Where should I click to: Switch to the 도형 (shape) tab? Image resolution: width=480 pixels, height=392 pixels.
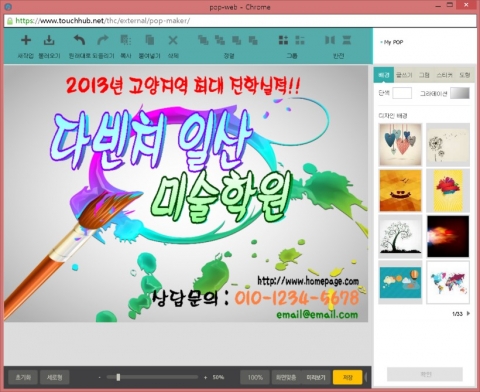[465, 75]
